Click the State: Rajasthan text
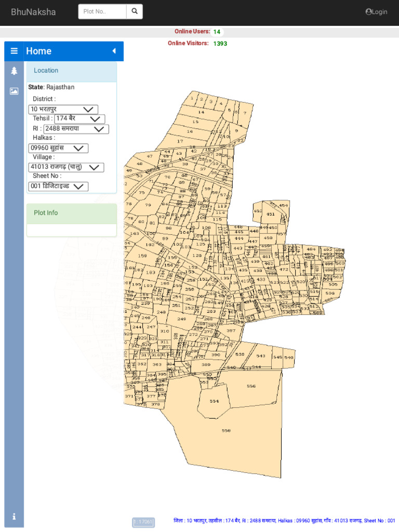 [51, 87]
